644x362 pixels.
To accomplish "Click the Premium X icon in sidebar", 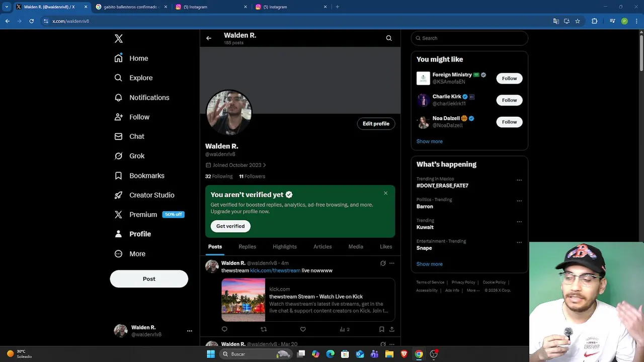I will click(119, 214).
